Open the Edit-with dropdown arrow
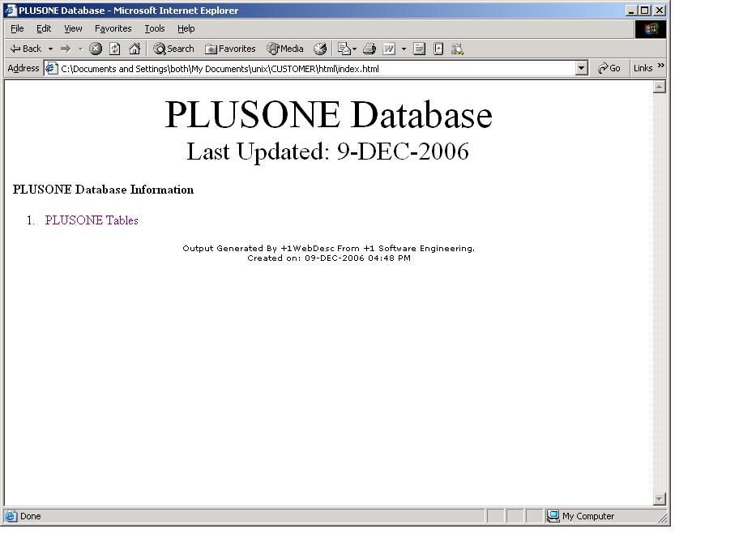 point(404,49)
